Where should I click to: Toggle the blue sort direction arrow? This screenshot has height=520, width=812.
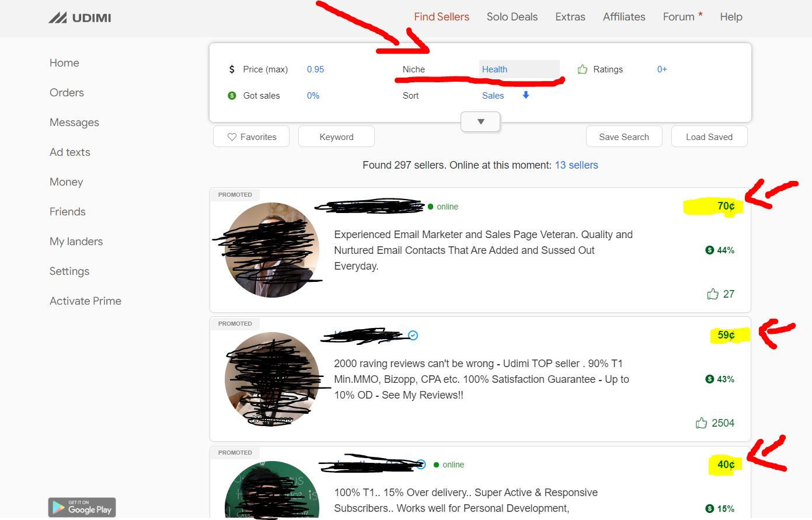[526, 95]
